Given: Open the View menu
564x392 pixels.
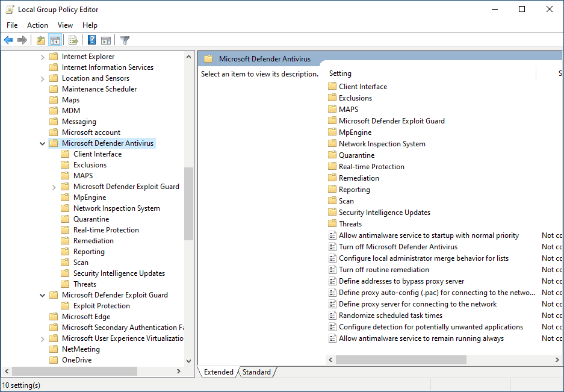Looking at the screenshot, I should coord(65,25).
